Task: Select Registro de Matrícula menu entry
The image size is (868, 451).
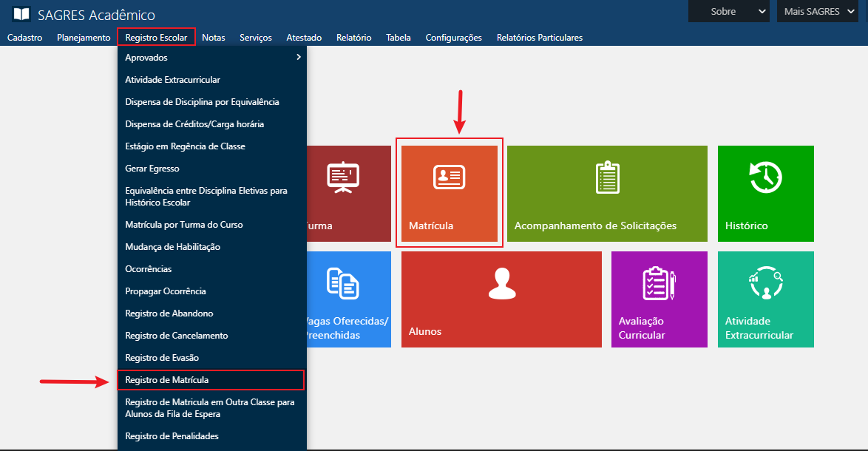Action: [x=167, y=380]
